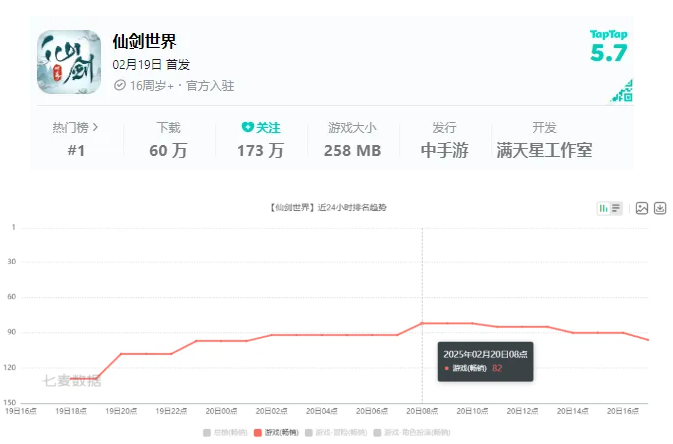
Task: Click the TapTap rating 5.7
Action: [x=609, y=53]
